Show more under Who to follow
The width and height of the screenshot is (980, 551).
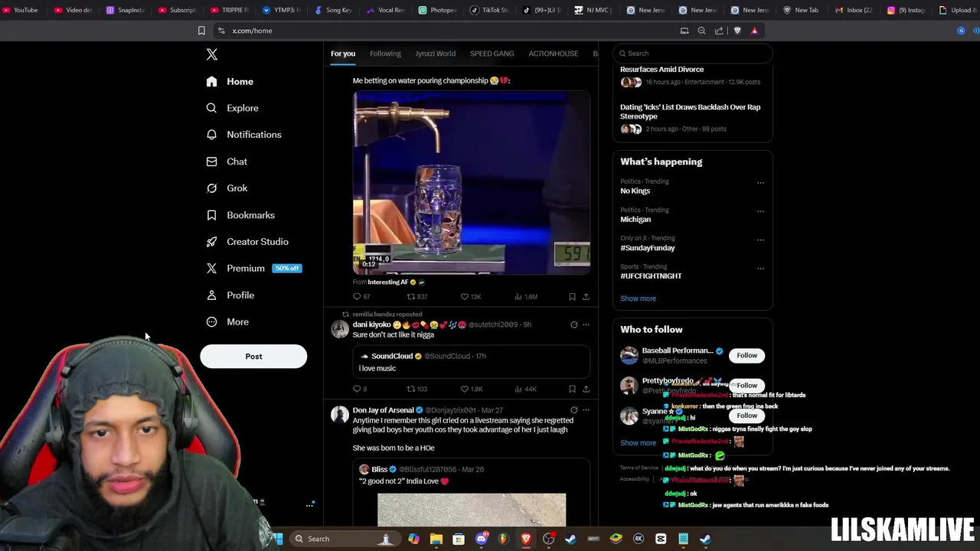point(638,443)
